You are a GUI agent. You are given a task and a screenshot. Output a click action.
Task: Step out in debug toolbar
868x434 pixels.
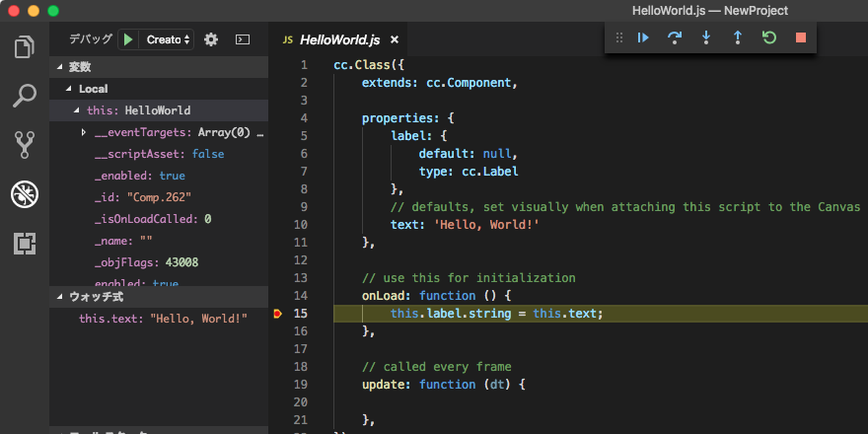[x=738, y=37]
